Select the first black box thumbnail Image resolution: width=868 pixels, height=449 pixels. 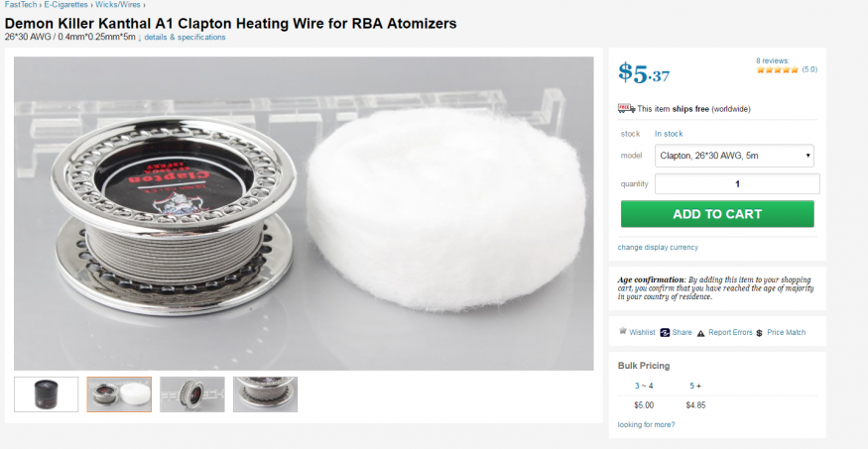tap(46, 394)
